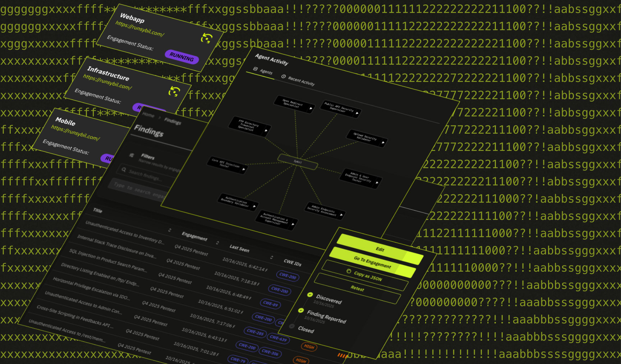
Task: Click the RUNNING status badge on Webapp
Action: click(182, 57)
